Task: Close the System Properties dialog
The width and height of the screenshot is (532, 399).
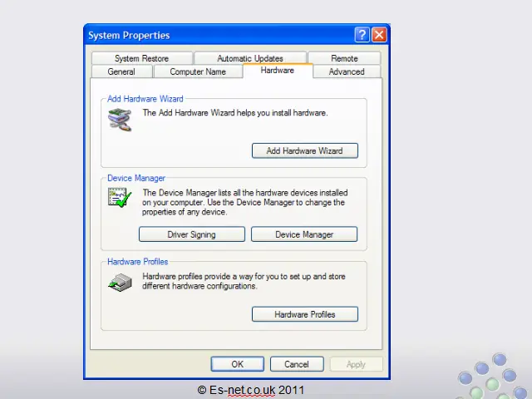Action: (379, 35)
